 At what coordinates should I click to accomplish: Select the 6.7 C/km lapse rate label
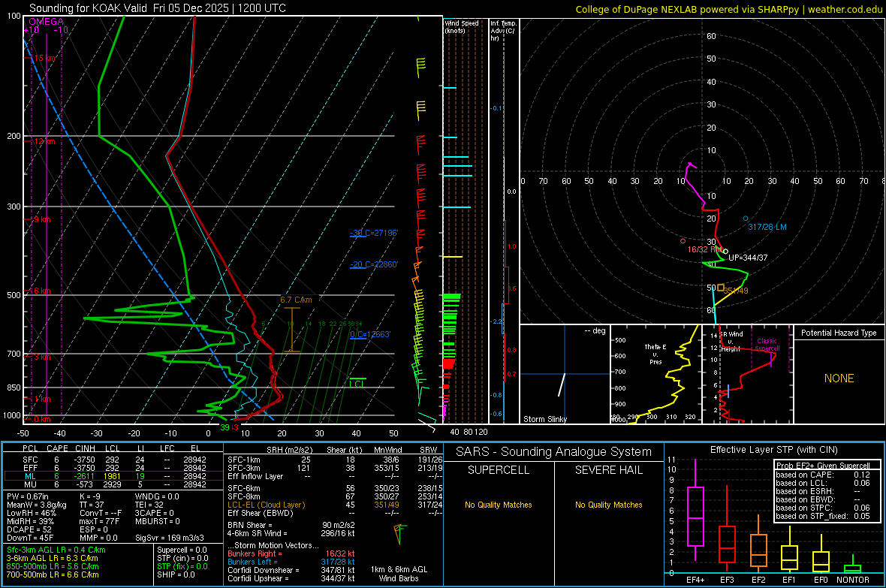click(x=296, y=300)
